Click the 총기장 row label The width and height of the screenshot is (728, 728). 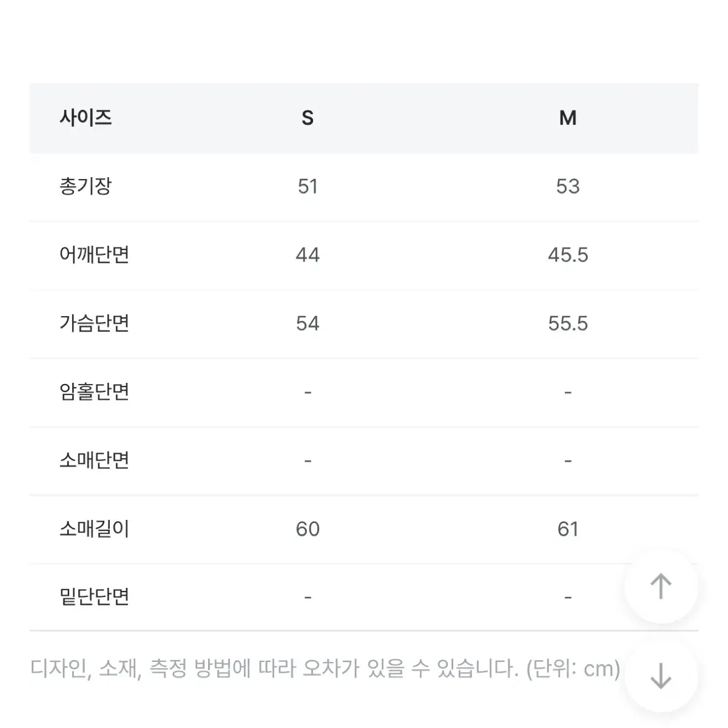tap(86, 186)
